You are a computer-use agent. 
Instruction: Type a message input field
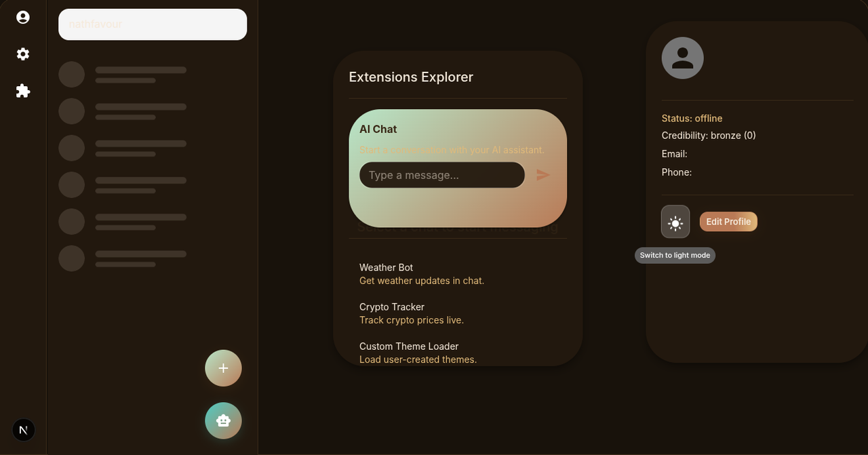point(441,175)
